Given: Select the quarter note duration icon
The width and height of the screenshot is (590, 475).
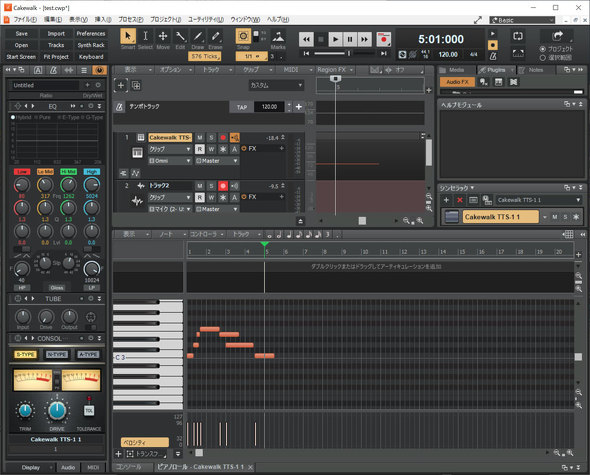Looking at the screenshot, I should click(289, 235).
